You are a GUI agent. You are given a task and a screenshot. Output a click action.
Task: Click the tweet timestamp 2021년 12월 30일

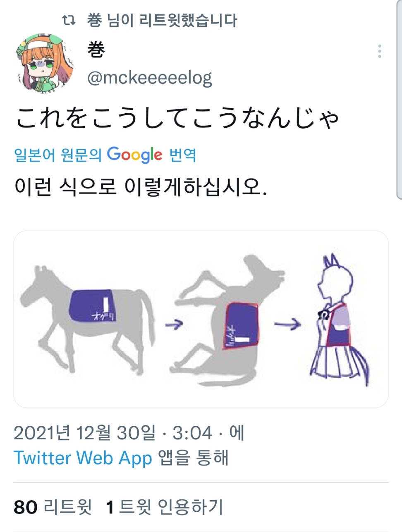tap(85, 433)
